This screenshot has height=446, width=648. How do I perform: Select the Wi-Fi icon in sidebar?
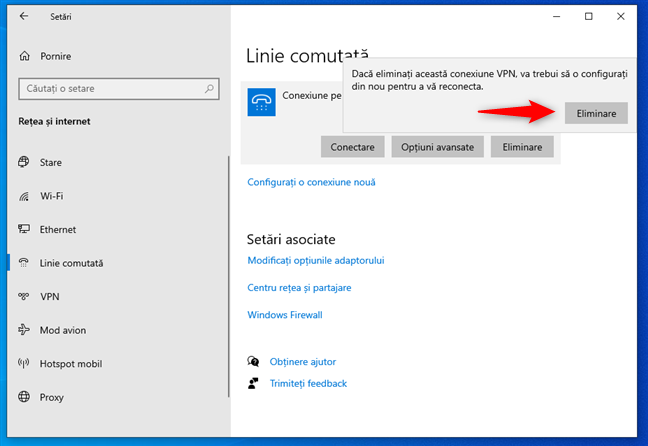click(24, 196)
